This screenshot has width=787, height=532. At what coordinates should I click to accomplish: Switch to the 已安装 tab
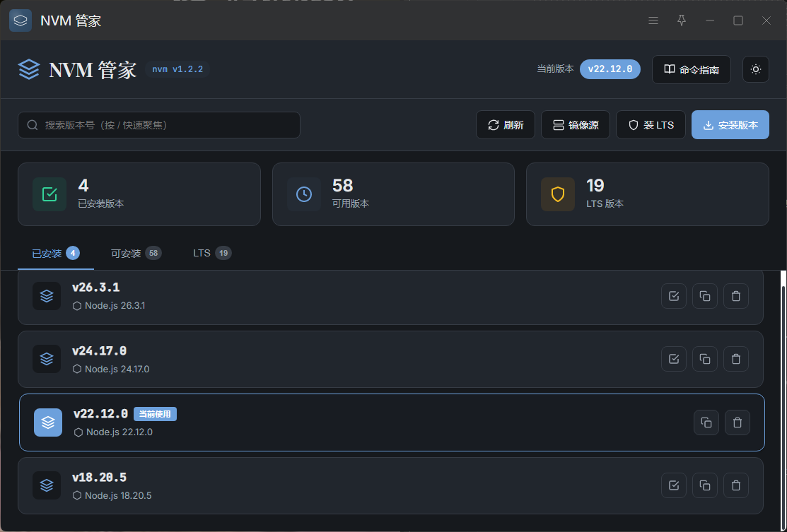(56, 253)
